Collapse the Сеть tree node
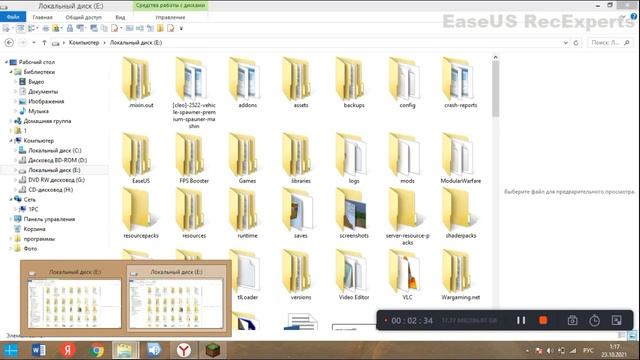The image size is (640, 360). [x=11, y=199]
